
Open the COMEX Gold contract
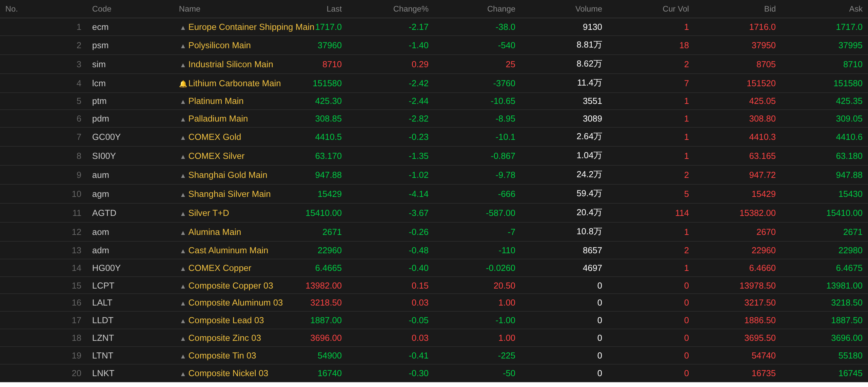[215, 137]
